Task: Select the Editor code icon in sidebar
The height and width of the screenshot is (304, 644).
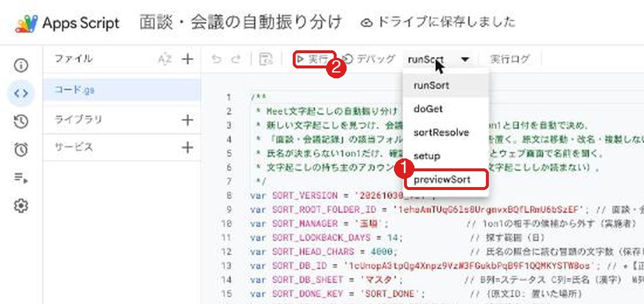Action: coord(21,94)
